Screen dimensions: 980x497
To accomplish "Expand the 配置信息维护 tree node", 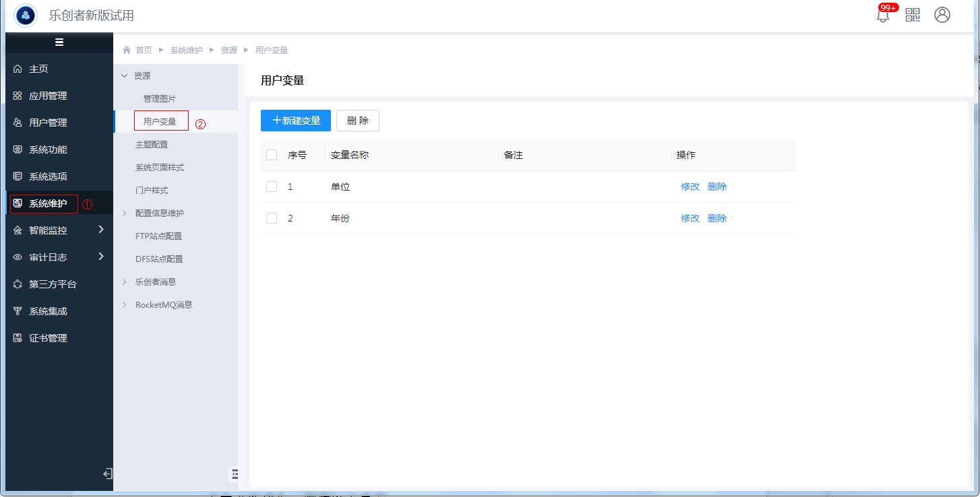I will pyautogui.click(x=124, y=213).
